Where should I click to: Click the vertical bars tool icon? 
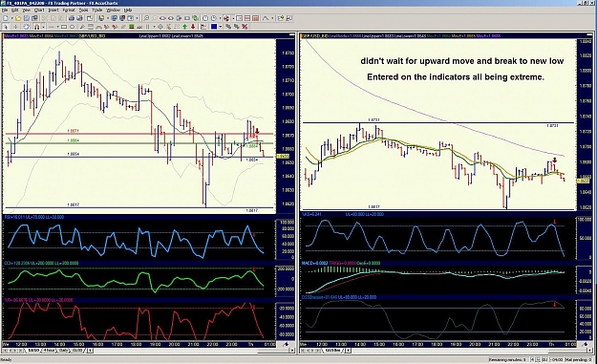click(147, 27)
